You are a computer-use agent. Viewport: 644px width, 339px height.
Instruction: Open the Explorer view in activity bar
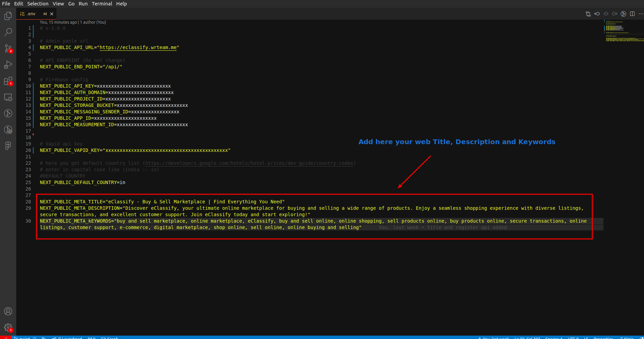point(8,16)
